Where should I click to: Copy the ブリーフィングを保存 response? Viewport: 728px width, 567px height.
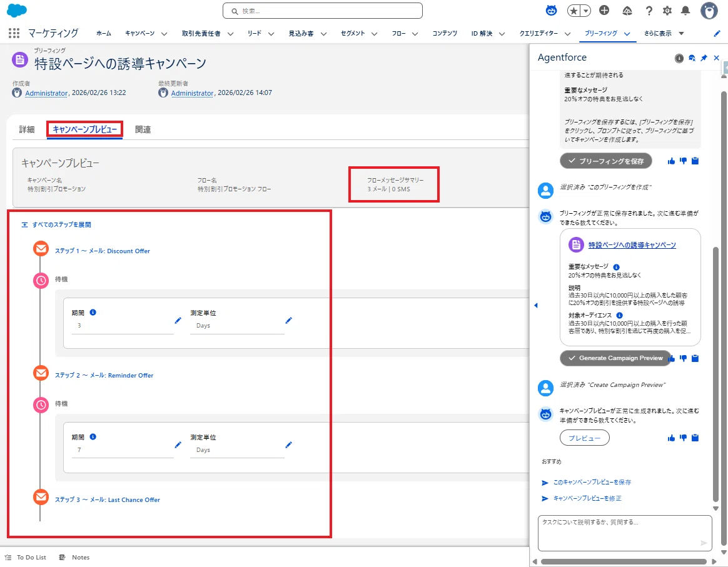(695, 161)
